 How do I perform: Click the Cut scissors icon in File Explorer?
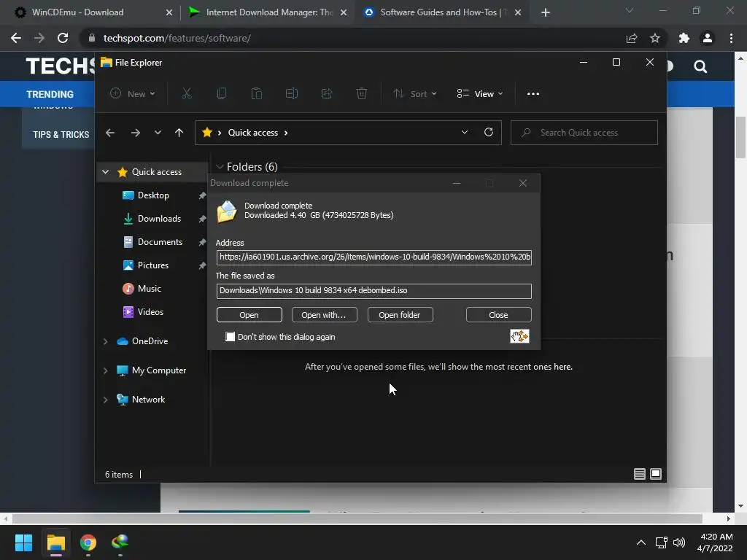[x=186, y=94]
